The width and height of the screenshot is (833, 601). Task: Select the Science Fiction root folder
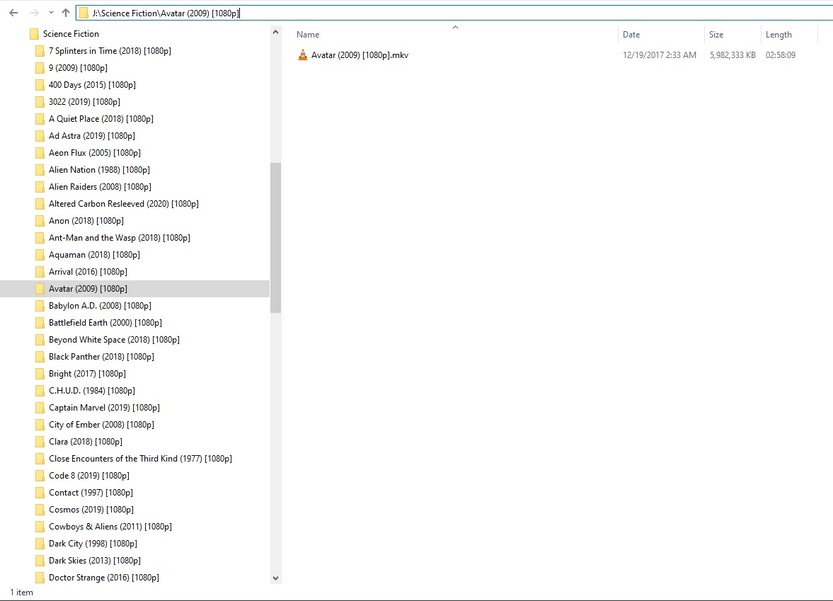[x=71, y=34]
